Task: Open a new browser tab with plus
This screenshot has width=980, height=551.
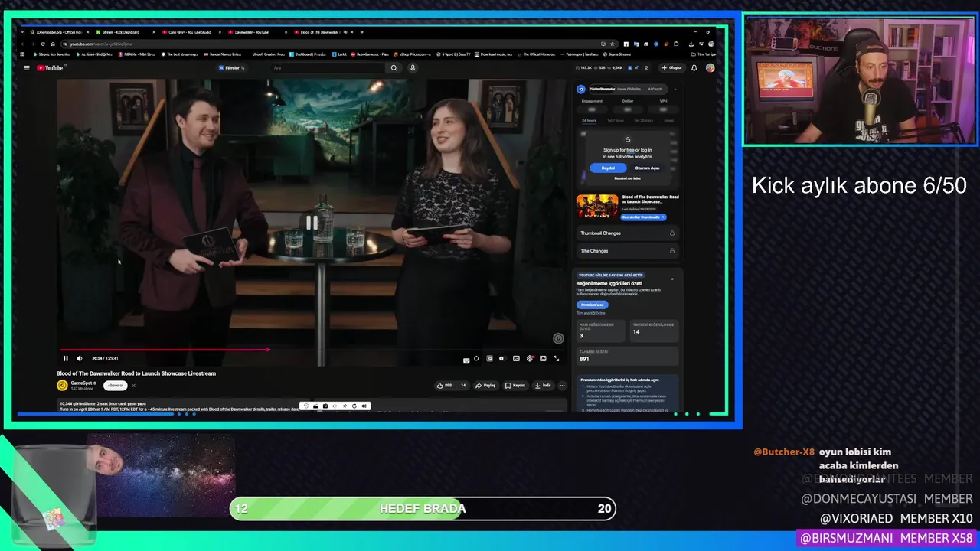Action: click(x=361, y=32)
